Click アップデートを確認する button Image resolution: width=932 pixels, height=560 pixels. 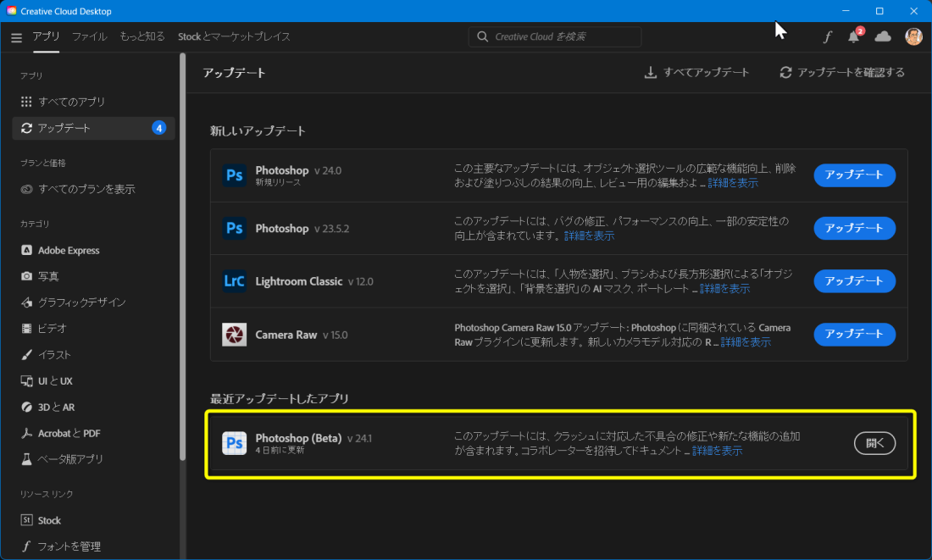(842, 73)
